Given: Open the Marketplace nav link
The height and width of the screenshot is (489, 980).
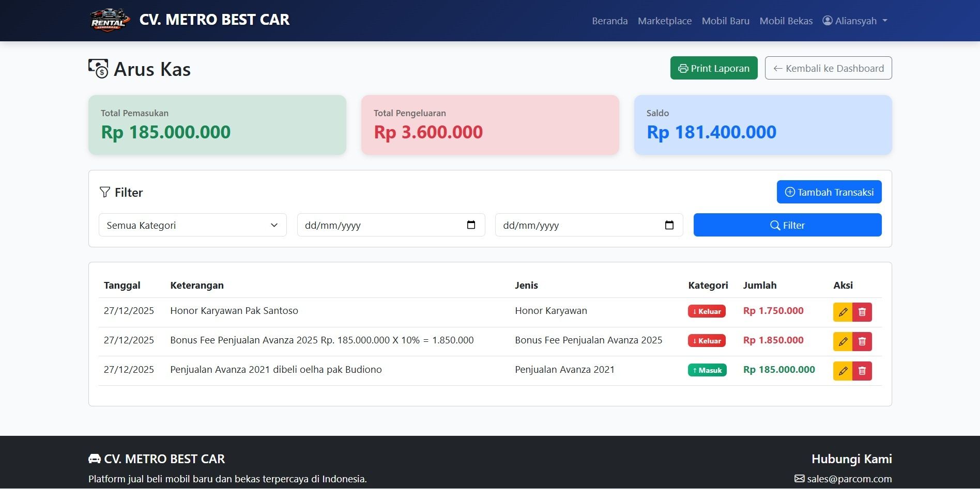Looking at the screenshot, I should tap(664, 21).
